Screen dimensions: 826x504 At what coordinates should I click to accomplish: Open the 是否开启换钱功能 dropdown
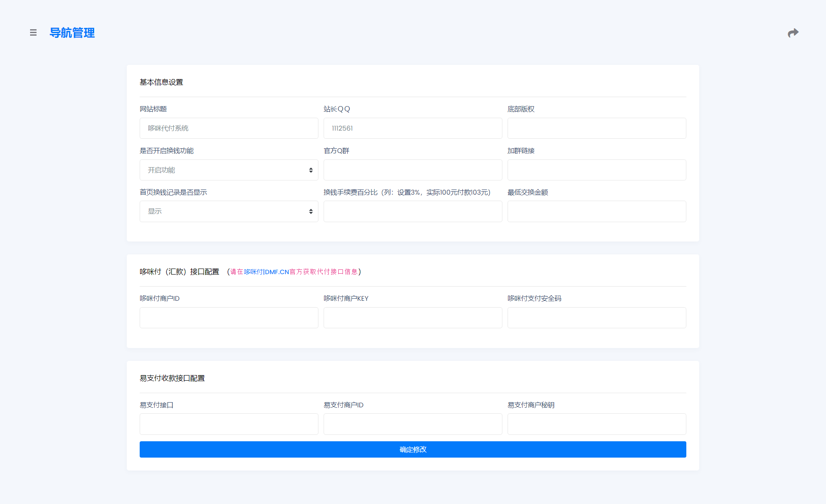pyautogui.click(x=229, y=170)
